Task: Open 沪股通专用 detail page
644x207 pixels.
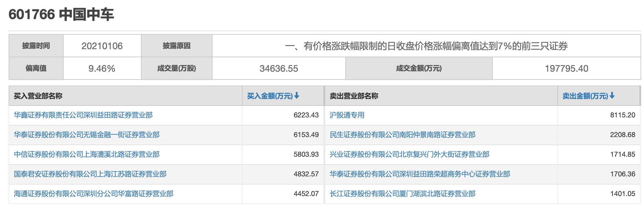Action: pos(347,115)
